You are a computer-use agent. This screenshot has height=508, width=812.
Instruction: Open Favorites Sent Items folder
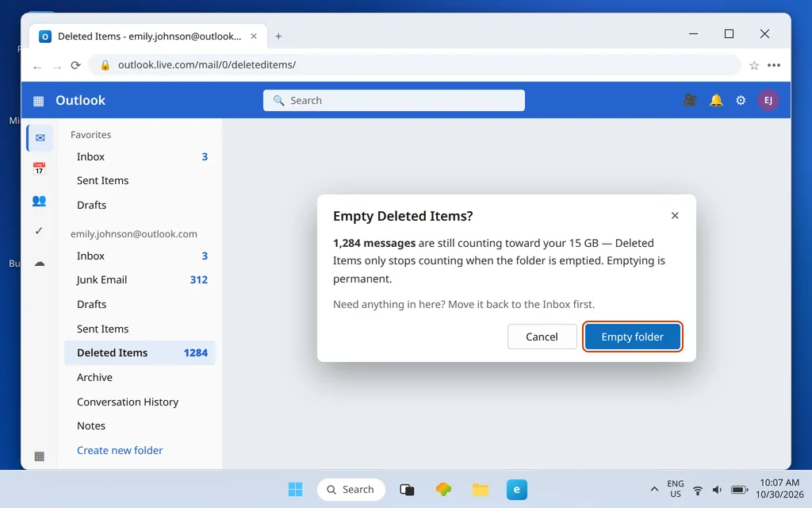pyautogui.click(x=140, y=180)
